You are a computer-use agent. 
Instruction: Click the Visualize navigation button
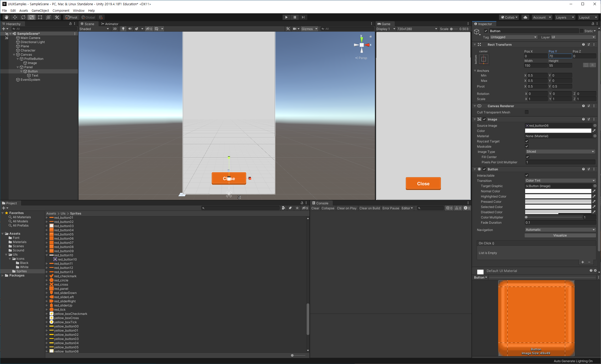(560, 235)
